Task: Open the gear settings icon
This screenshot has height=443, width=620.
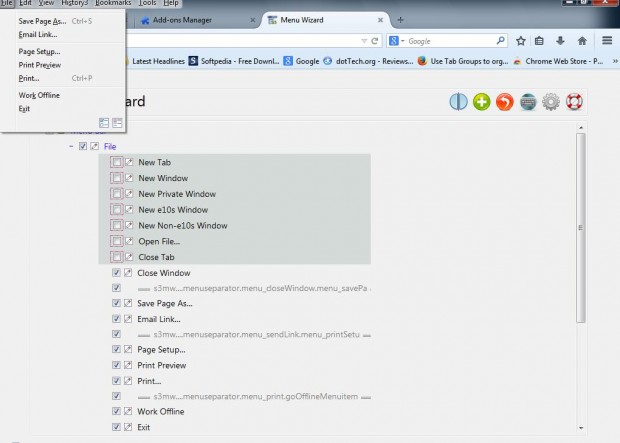Action: pyautogui.click(x=551, y=102)
